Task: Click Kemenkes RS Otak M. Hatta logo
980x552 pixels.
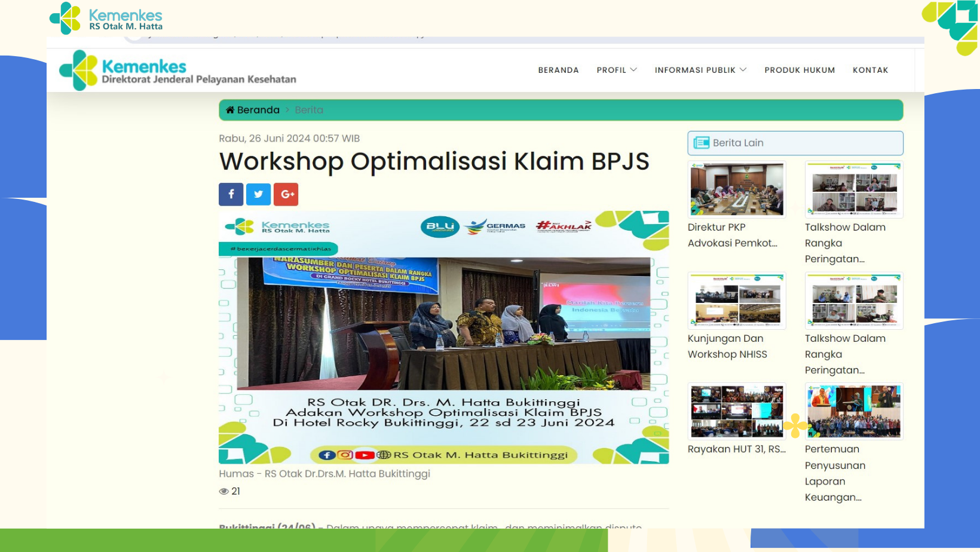Action: click(106, 19)
